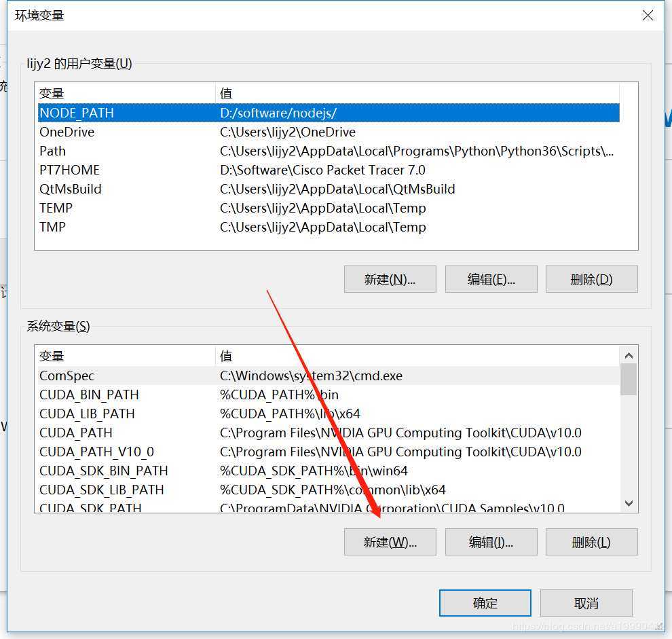Select the TMP user variable row
Viewport: 672px width, 639px height.
point(329,227)
